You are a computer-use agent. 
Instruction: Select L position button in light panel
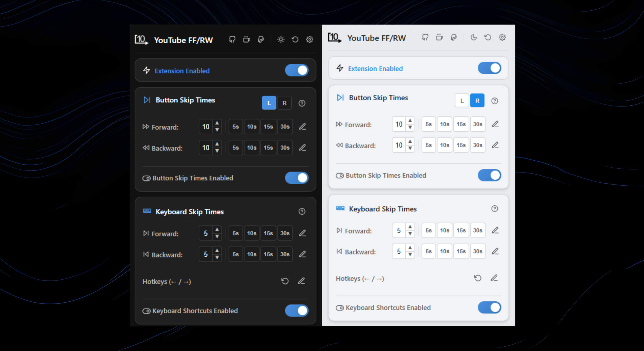462,101
